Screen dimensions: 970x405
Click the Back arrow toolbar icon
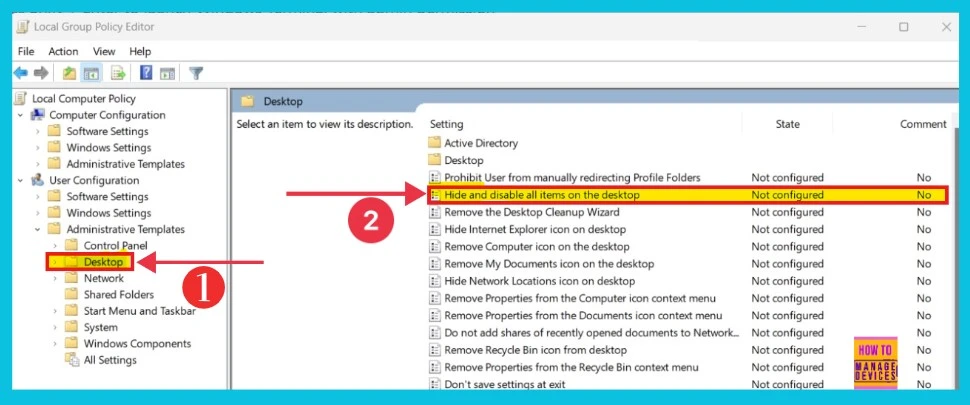point(21,73)
